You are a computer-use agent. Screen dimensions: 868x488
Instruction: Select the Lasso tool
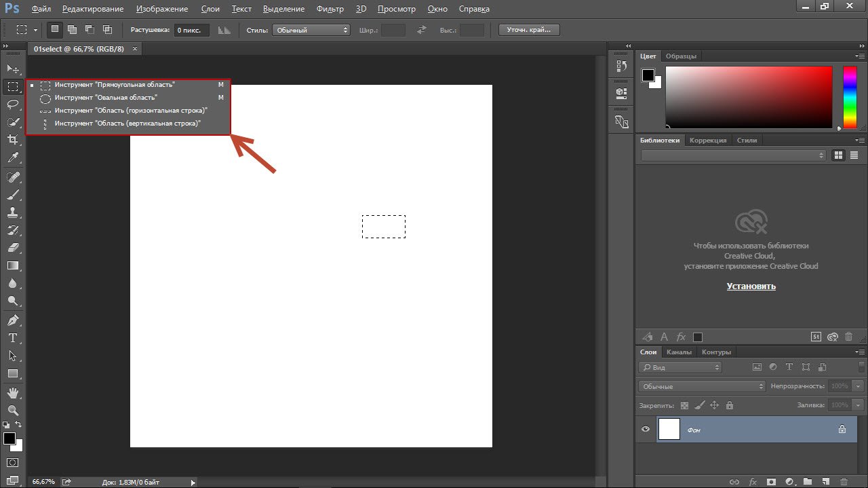click(x=13, y=105)
